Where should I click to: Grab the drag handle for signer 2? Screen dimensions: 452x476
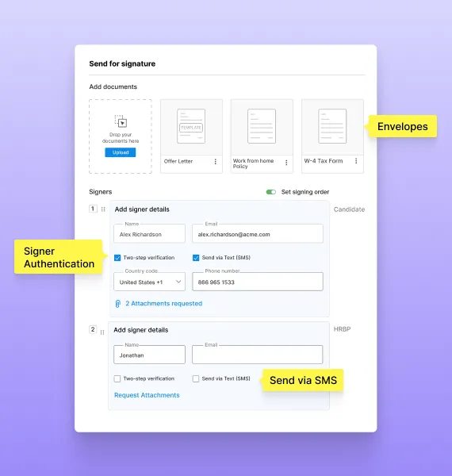pyautogui.click(x=102, y=332)
